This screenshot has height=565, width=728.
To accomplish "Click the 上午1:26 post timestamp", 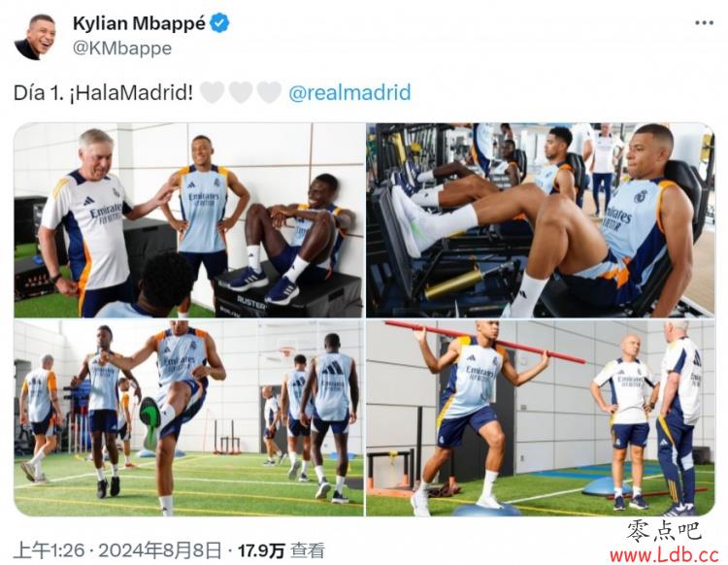I will click(49, 550).
